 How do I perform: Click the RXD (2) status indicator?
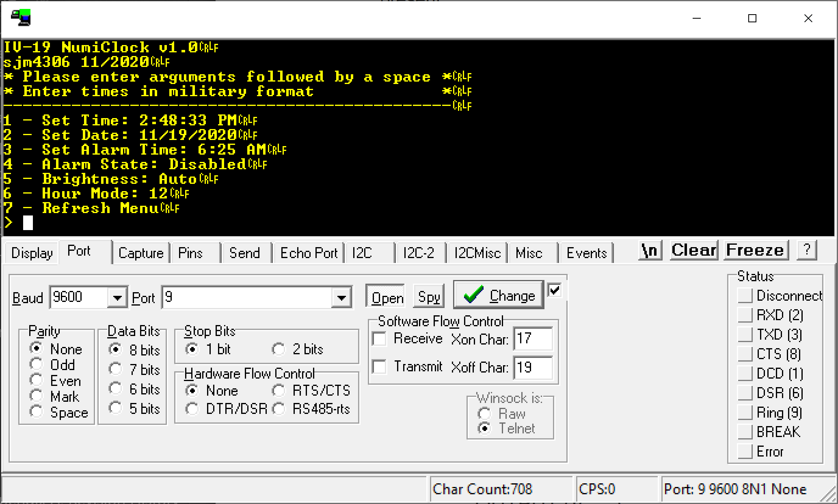745,315
